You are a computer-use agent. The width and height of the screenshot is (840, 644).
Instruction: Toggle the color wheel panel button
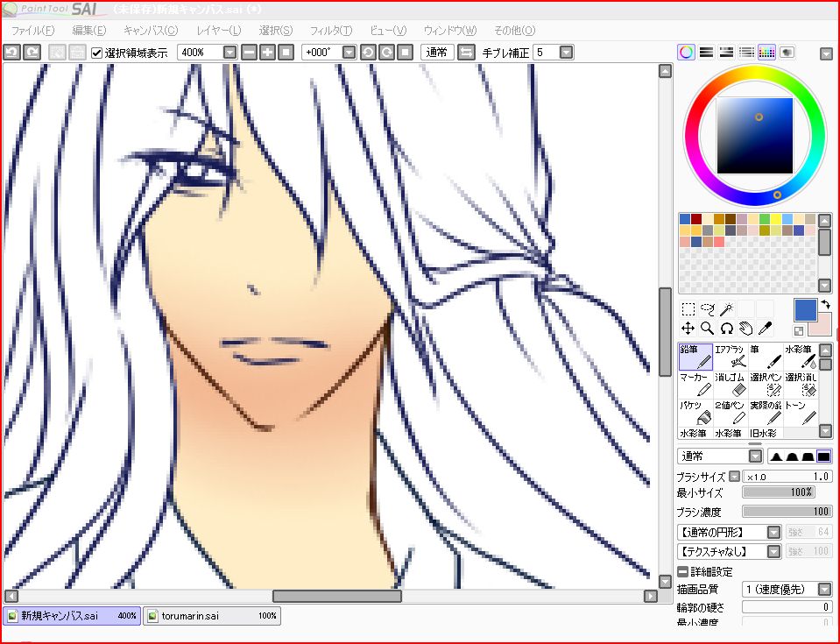(x=686, y=52)
